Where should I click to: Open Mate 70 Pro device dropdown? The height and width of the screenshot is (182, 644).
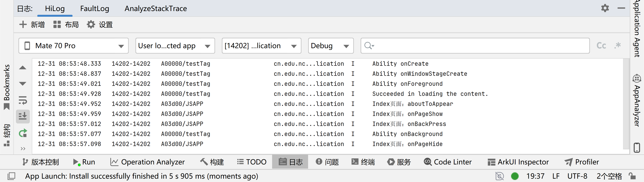pos(73,46)
